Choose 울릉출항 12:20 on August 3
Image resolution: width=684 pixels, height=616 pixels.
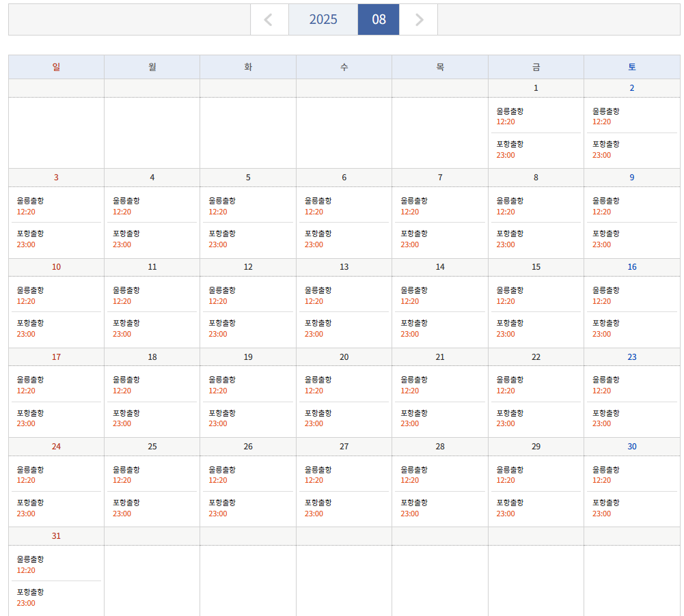pyautogui.click(x=30, y=206)
